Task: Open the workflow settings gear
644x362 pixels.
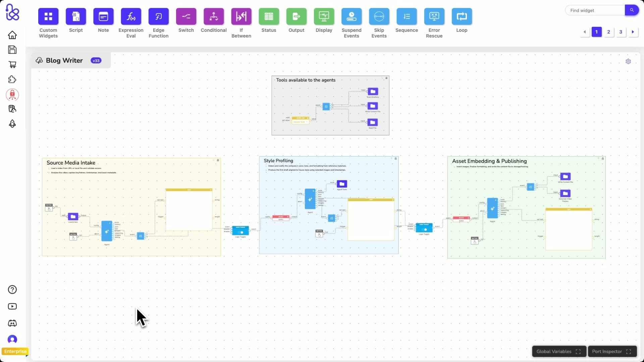Action: pyautogui.click(x=629, y=61)
